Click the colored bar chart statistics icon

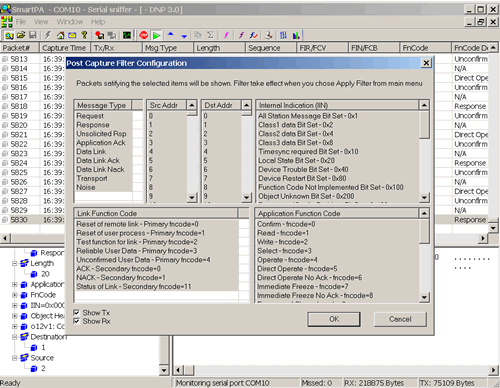click(296, 35)
